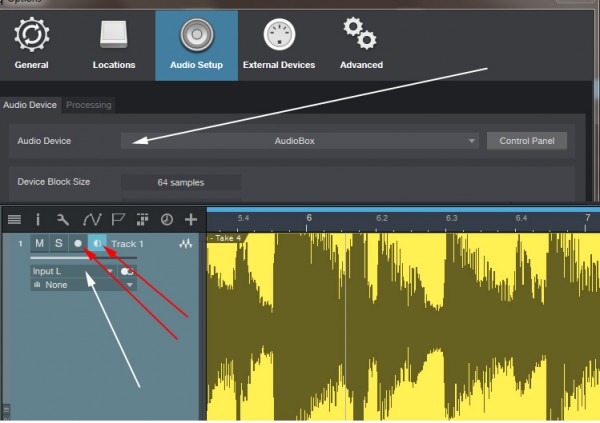The width and height of the screenshot is (600, 423).
Task: Open the inspector info icon
Action: (38, 219)
